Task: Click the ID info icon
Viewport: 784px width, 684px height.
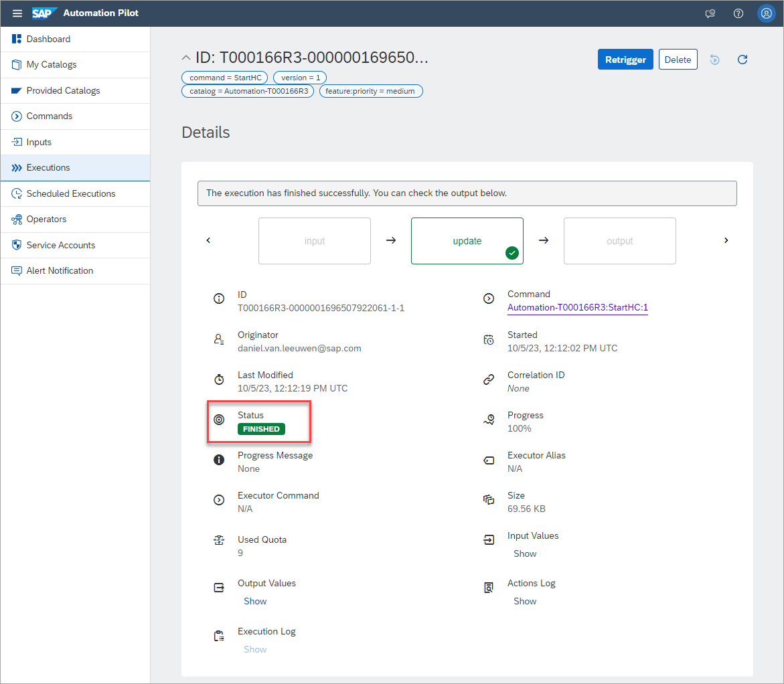Action: (x=219, y=298)
